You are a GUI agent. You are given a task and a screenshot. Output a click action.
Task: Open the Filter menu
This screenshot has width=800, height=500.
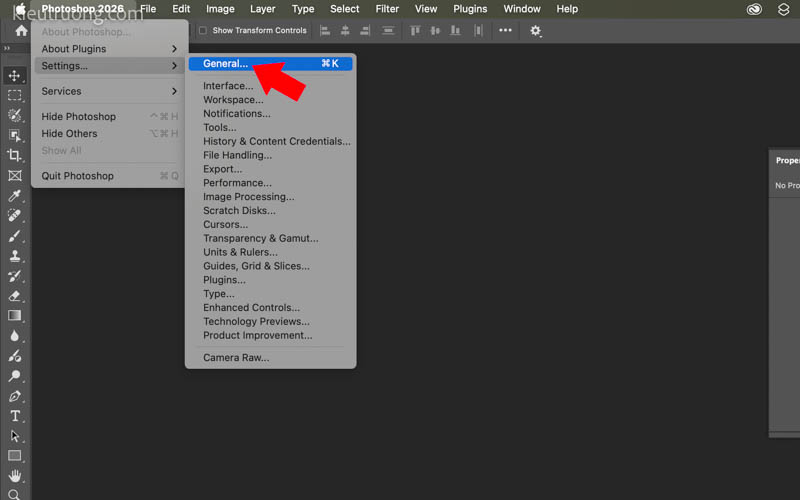pyautogui.click(x=387, y=9)
